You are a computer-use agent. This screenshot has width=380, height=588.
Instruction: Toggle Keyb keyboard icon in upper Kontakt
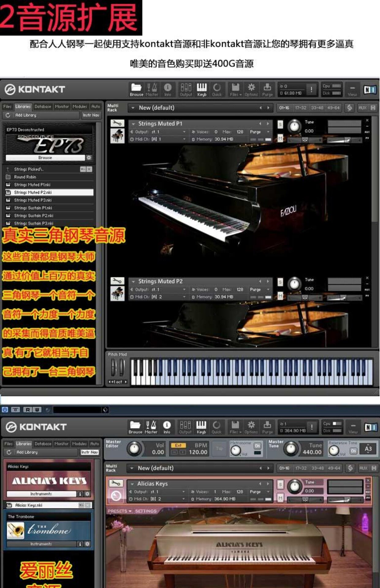tap(202, 90)
